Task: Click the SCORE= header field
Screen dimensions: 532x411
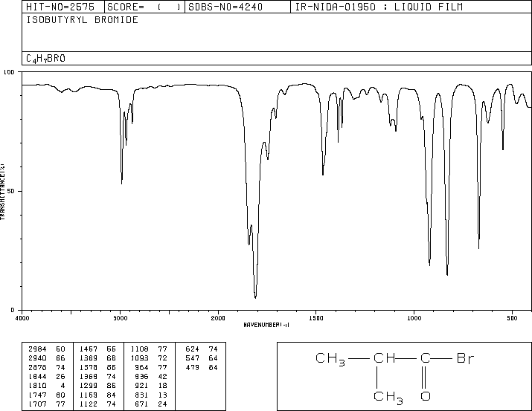Action: pos(144,7)
